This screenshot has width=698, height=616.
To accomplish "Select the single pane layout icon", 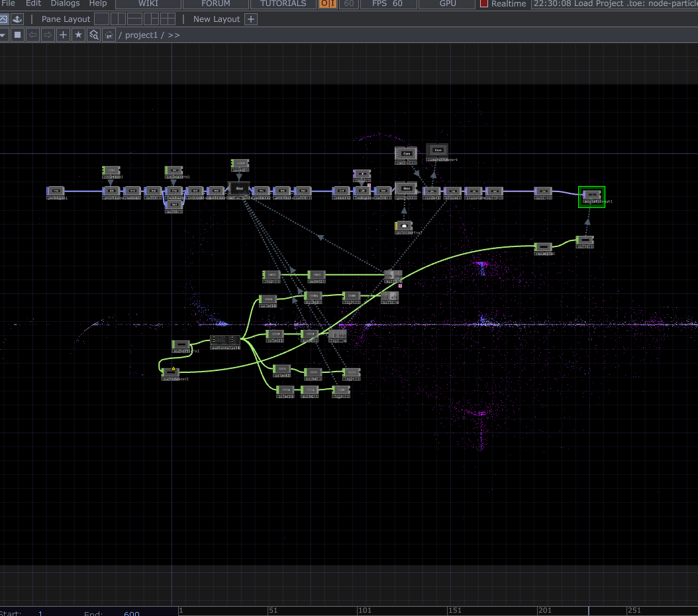I will [102, 19].
